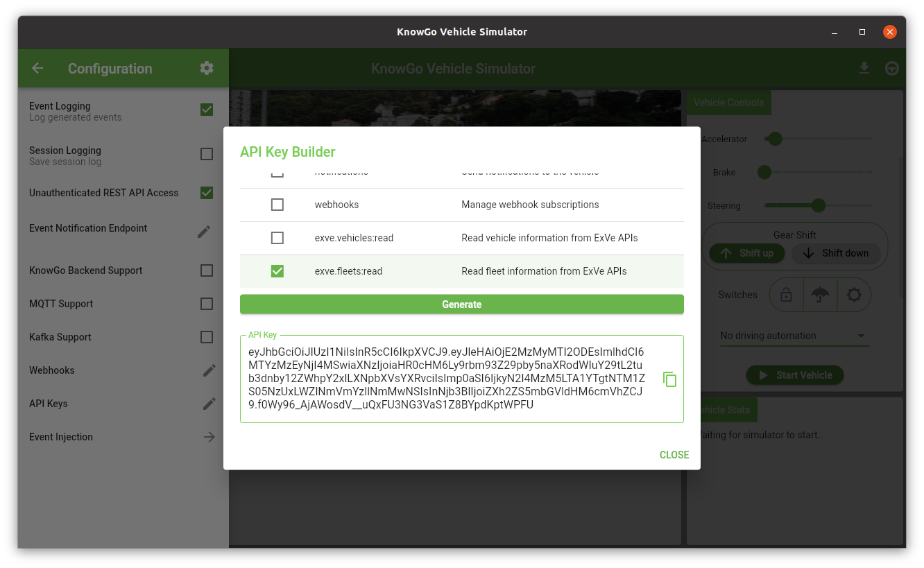Click the Steering slider handle
The width and height of the screenshot is (924, 568).
pos(819,205)
